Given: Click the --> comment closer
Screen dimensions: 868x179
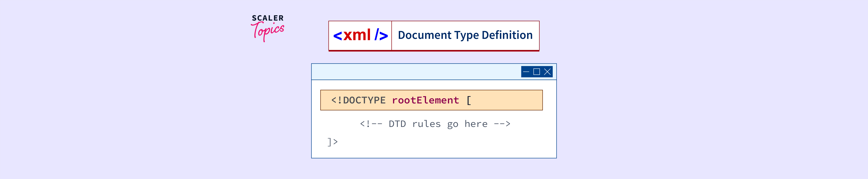Looking at the screenshot, I should pos(502,124).
